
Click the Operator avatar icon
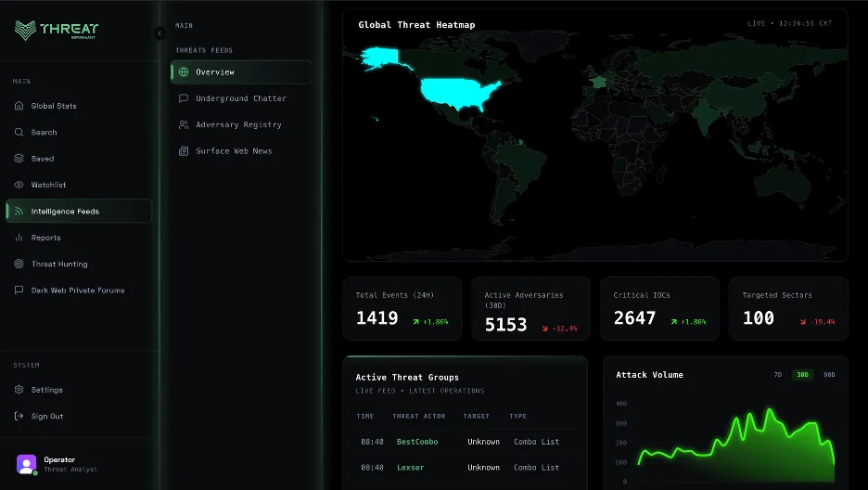pyautogui.click(x=26, y=464)
